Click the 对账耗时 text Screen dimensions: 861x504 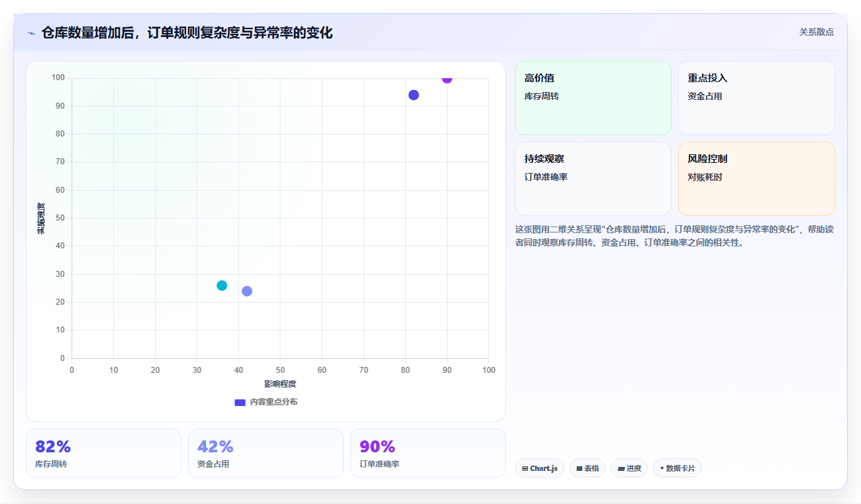[x=705, y=177]
